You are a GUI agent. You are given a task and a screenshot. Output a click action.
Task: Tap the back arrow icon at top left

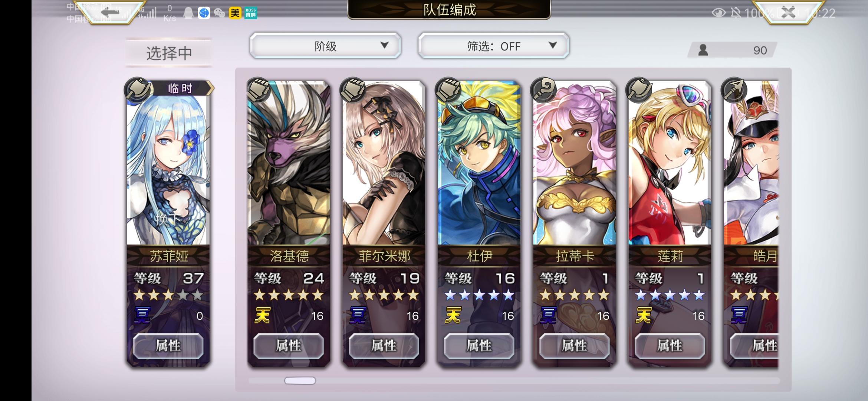[111, 12]
